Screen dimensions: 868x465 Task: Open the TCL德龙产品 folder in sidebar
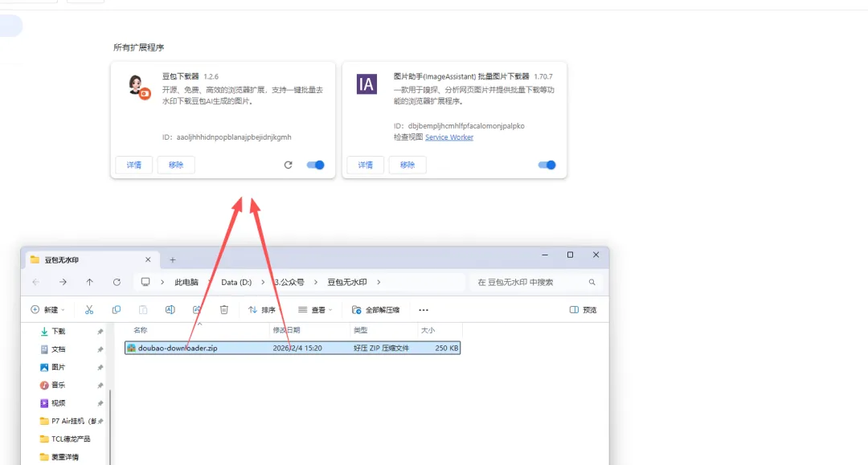(x=65, y=439)
